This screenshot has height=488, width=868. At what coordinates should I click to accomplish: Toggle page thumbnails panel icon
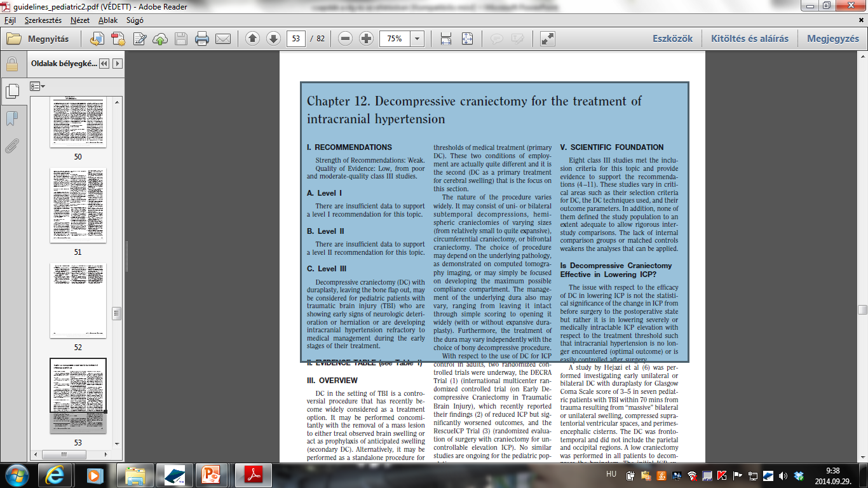click(x=11, y=91)
